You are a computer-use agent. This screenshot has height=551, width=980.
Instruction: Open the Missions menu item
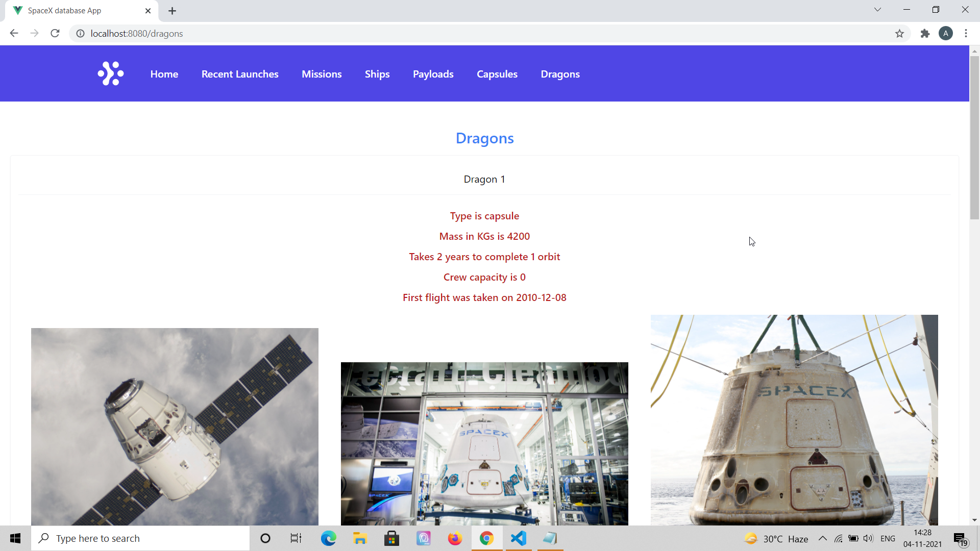coord(322,74)
